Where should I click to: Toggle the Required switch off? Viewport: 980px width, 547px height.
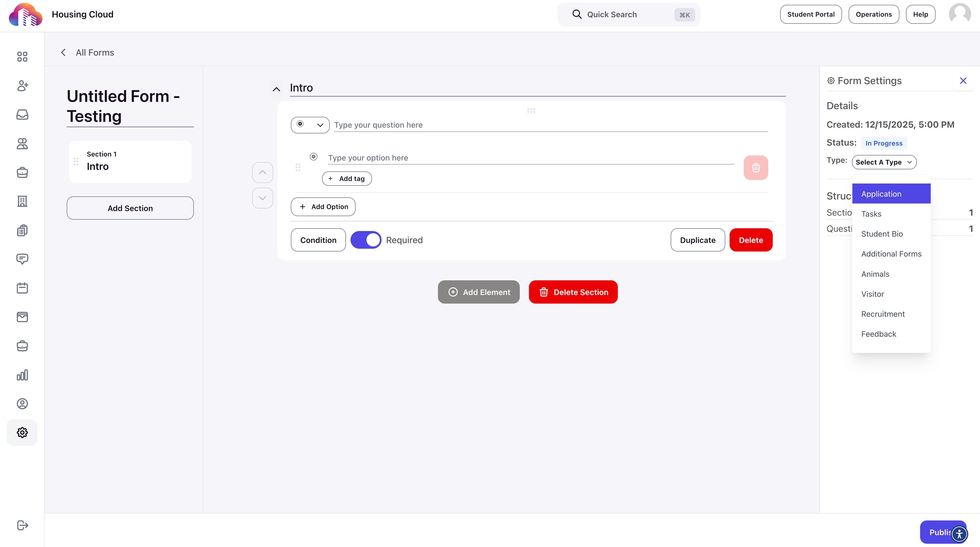pos(366,240)
